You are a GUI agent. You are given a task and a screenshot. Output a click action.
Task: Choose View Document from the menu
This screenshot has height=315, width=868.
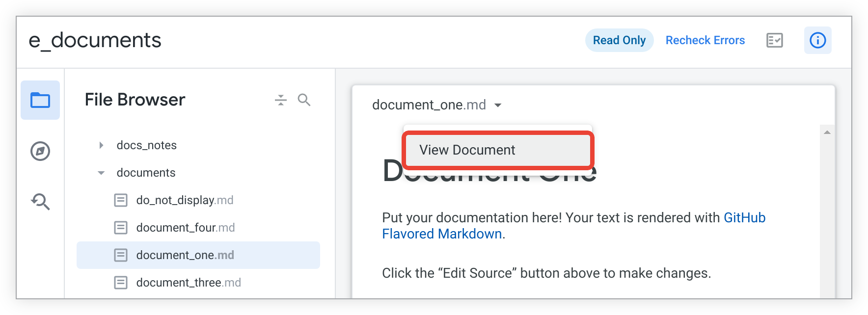click(498, 150)
